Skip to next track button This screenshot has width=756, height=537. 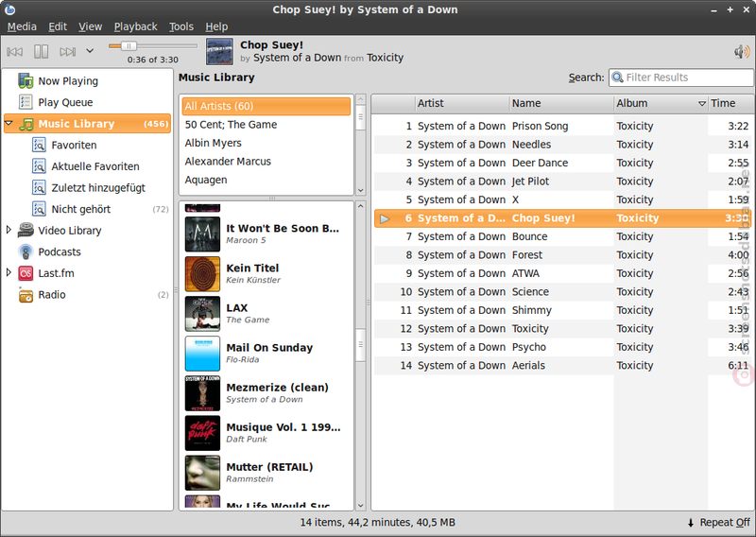pos(67,51)
